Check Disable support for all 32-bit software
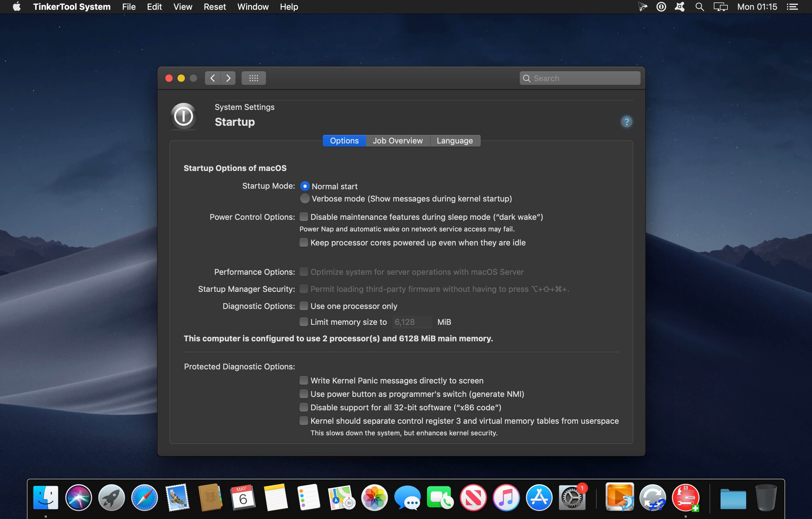 [304, 407]
